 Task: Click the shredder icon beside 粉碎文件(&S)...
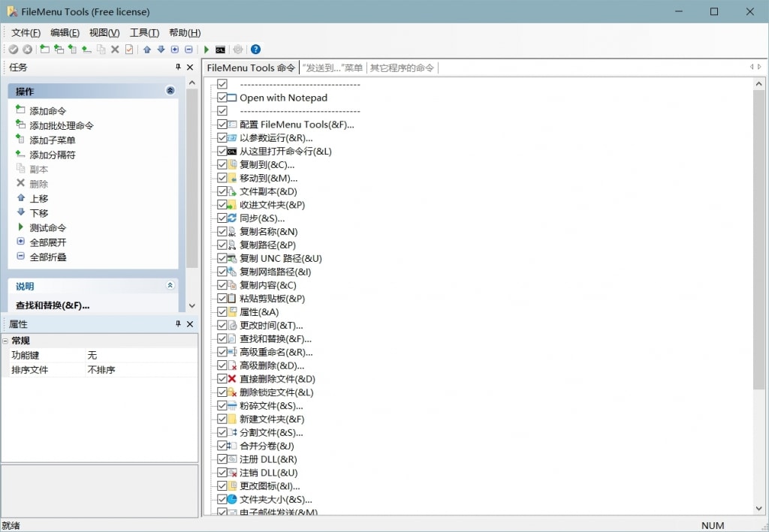pos(232,406)
